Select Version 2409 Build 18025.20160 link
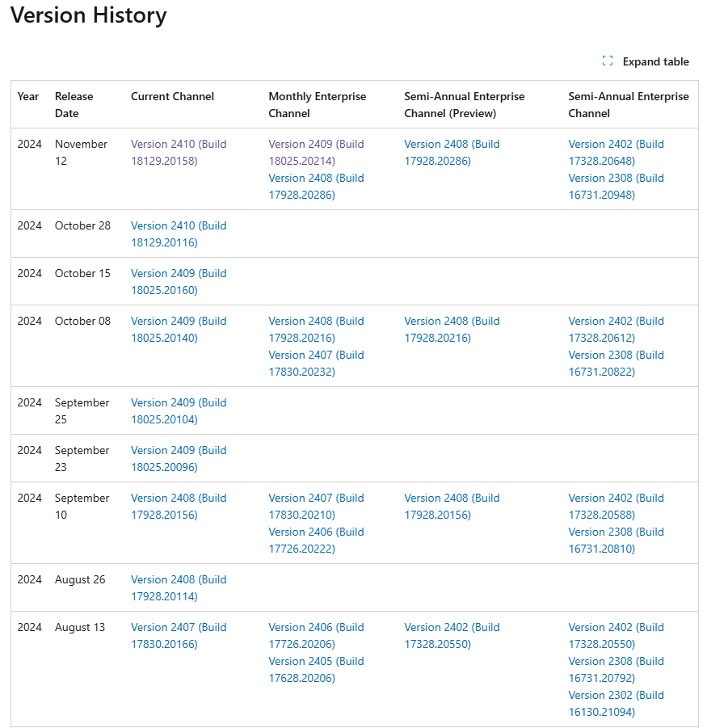This screenshot has height=728, width=707. [x=179, y=282]
